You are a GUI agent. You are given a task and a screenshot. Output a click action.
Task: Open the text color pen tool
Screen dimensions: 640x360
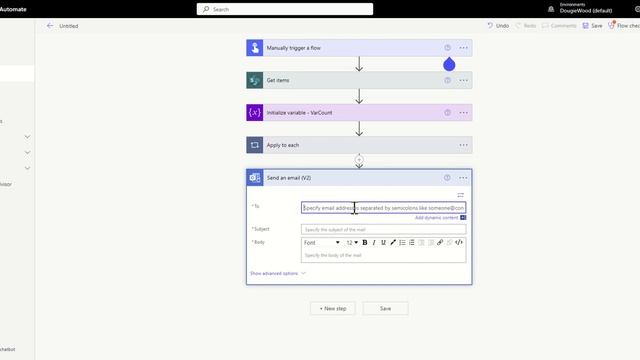pyautogui.click(x=393, y=242)
